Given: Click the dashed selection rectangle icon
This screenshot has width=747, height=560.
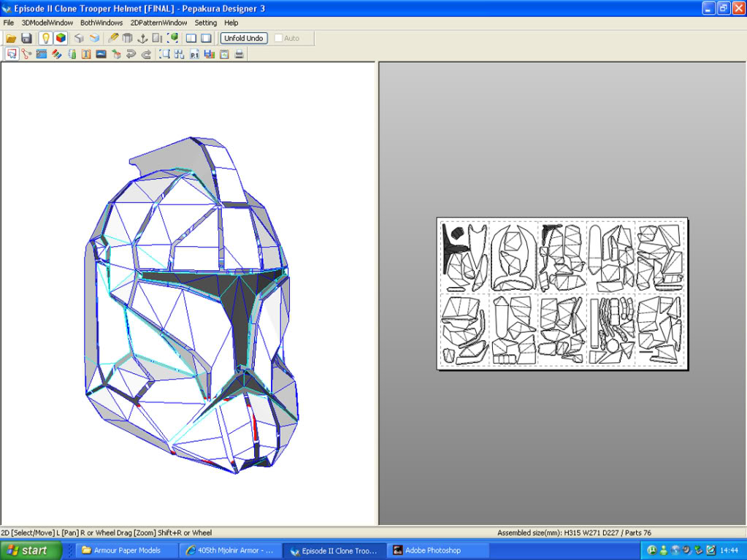Looking at the screenshot, I should (x=164, y=54).
